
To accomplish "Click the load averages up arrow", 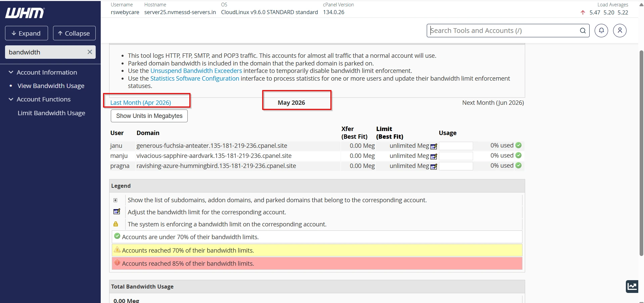I will (x=583, y=12).
